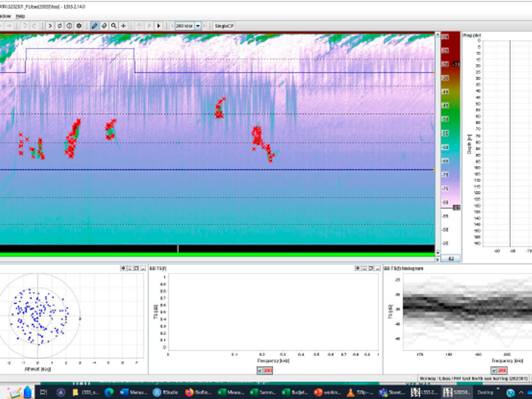The height and width of the screenshot is (399, 532).
Task: Click the echogram vertical scrollbar down arrow
Action: (438, 253)
